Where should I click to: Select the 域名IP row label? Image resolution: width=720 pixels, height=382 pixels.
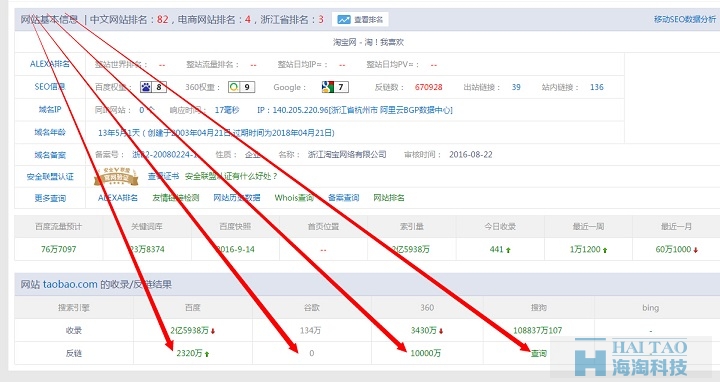pos(50,109)
